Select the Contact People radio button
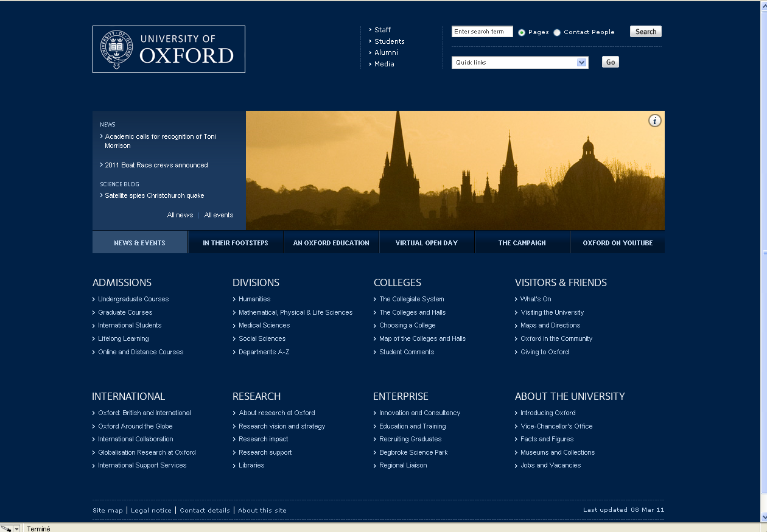 (557, 32)
